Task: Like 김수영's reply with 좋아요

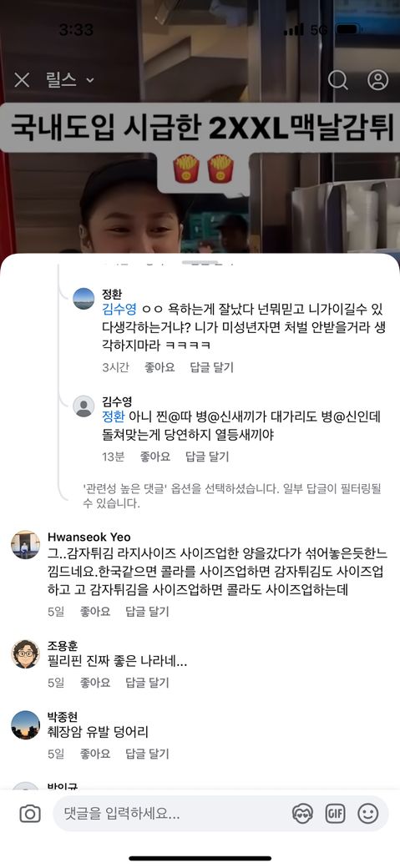Action: pos(155,457)
